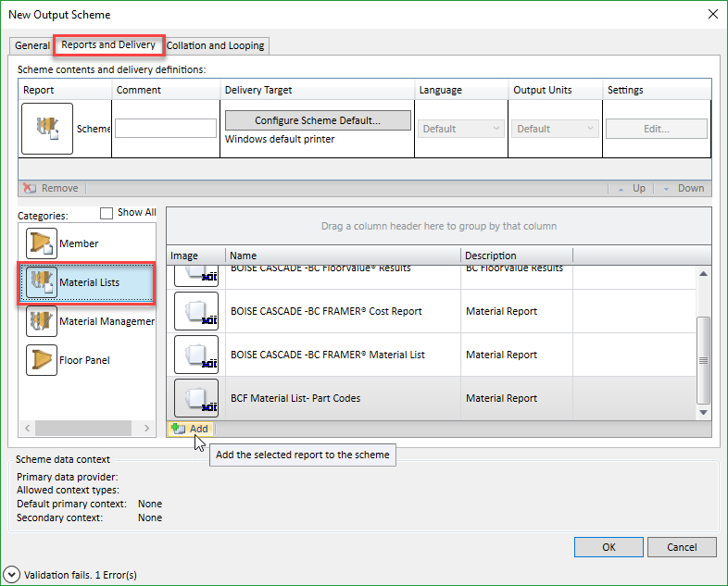Switch to the General tab

click(32, 45)
